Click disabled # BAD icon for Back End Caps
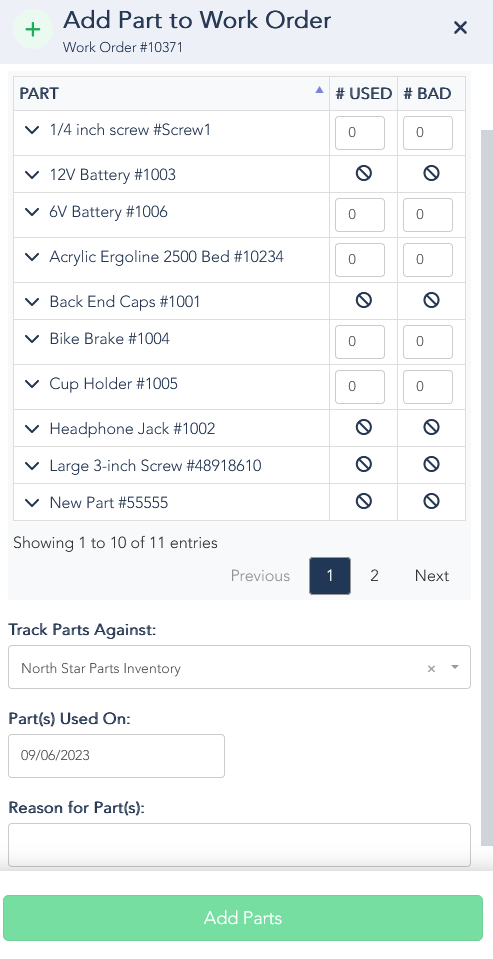Viewport: 493px width, 959px height. pyautogui.click(x=431, y=300)
